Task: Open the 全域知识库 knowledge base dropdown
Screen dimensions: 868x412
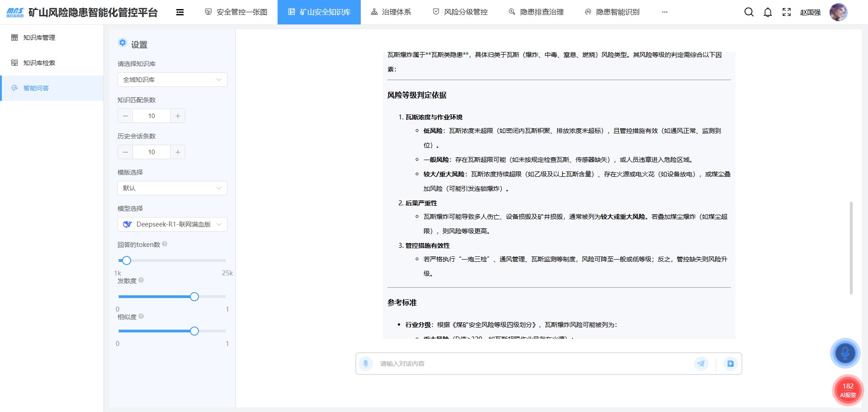Action: [172, 80]
